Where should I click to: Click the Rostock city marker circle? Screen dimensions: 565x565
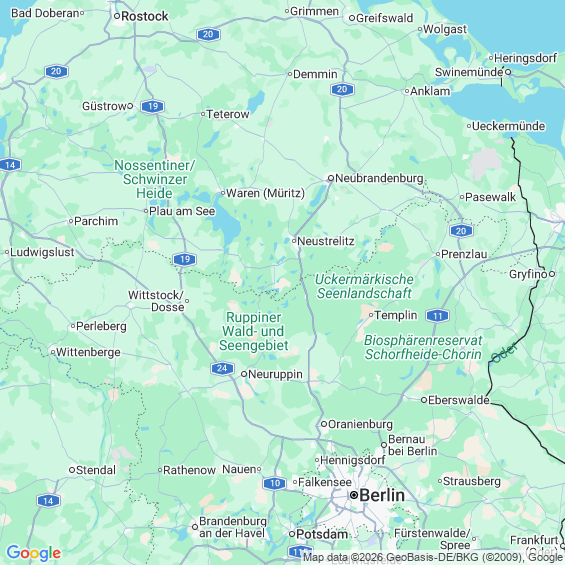coord(117,16)
